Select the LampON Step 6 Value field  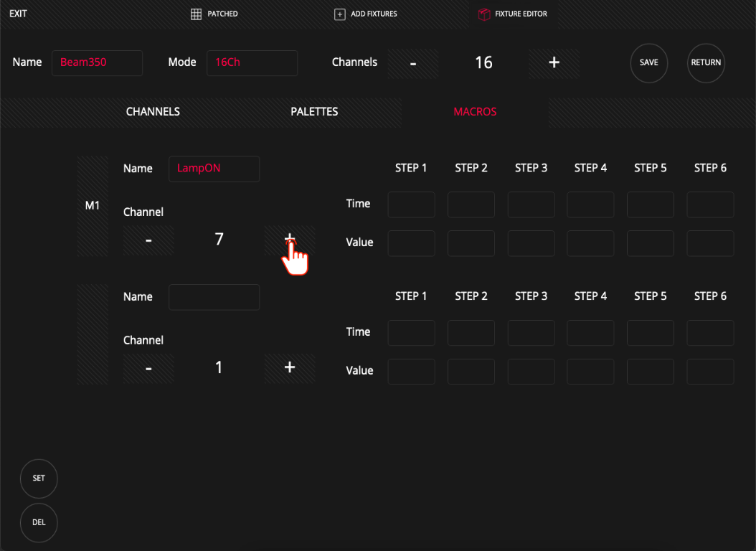[710, 243]
